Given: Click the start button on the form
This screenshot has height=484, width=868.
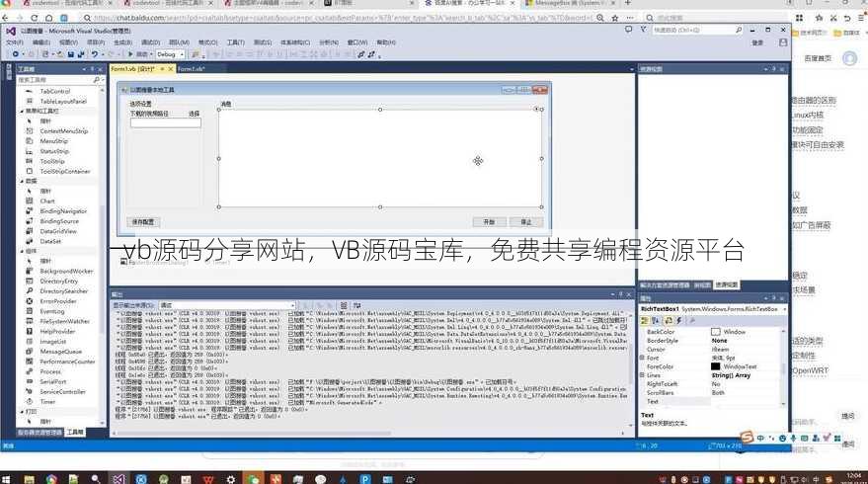Looking at the screenshot, I should tap(489, 222).
